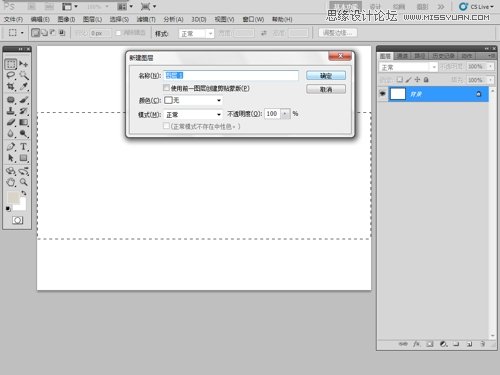Screen dimensions: 500x375
Task: Click the 背景 layer thumbnail
Action: (x=398, y=94)
